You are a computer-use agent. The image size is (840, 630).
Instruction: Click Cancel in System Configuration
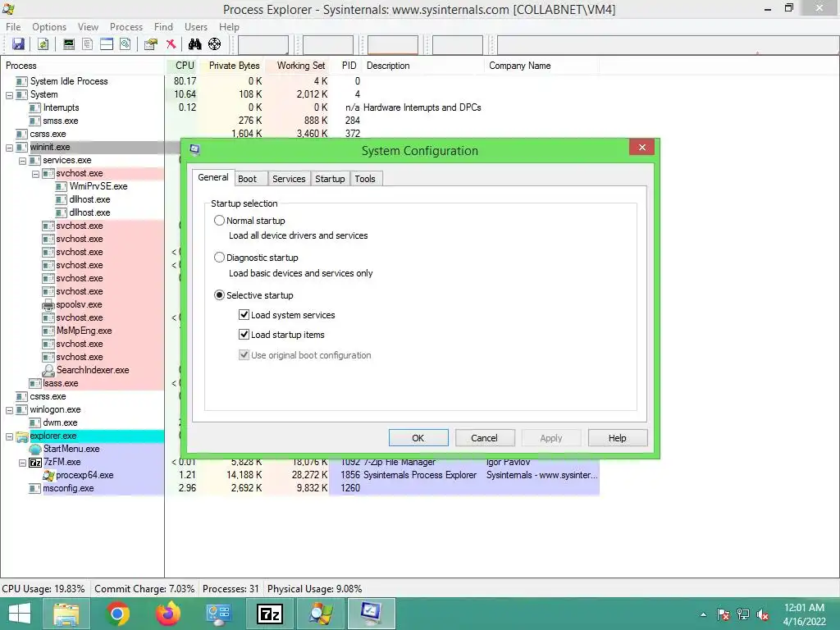pyautogui.click(x=485, y=438)
